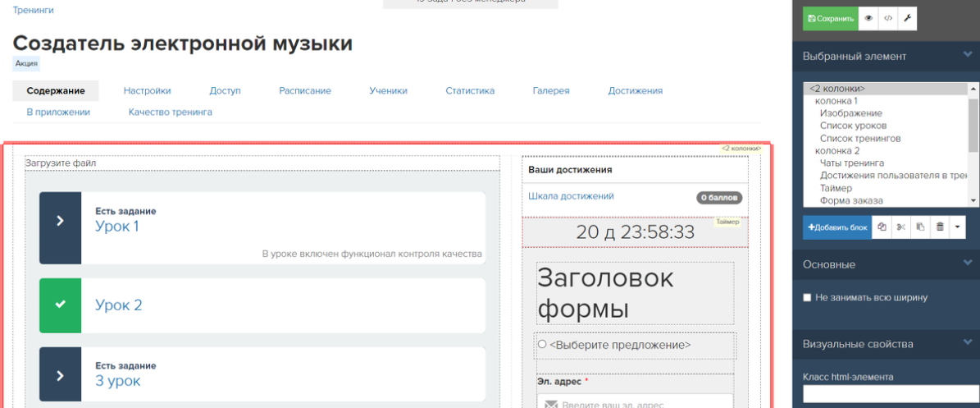Click the duplicate block icon
The image size is (980, 408).
click(882, 227)
